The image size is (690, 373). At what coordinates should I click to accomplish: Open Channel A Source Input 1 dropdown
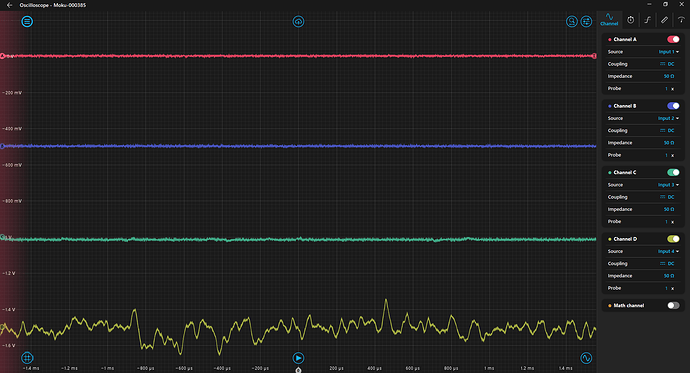click(668, 52)
